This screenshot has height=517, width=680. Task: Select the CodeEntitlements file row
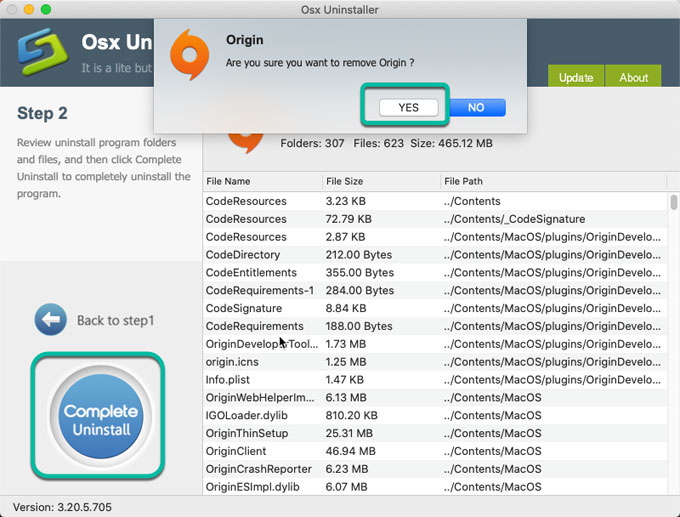pos(435,272)
